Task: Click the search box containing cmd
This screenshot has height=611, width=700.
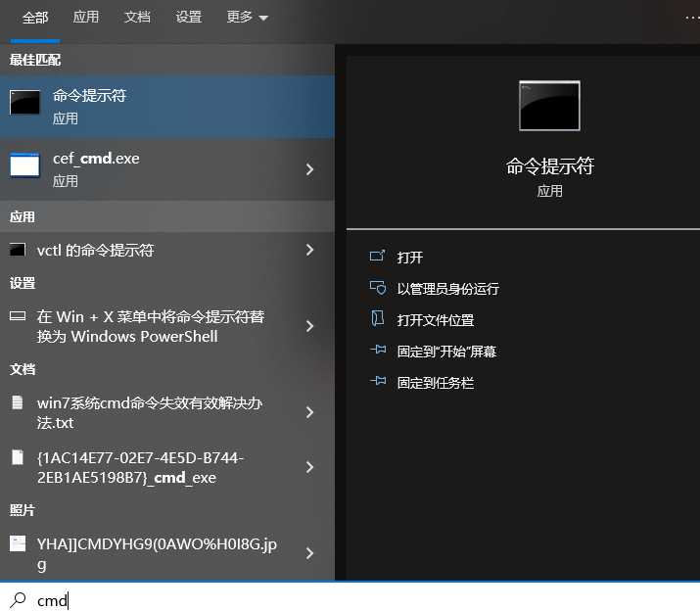Action: coord(350,596)
